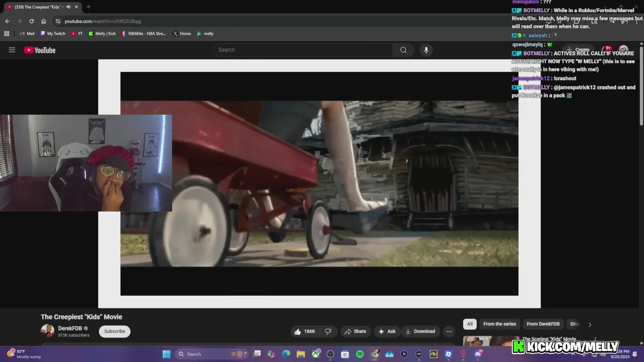Open the melly bookmark
Image resolution: width=644 pixels, height=362 pixels.
tap(205, 34)
